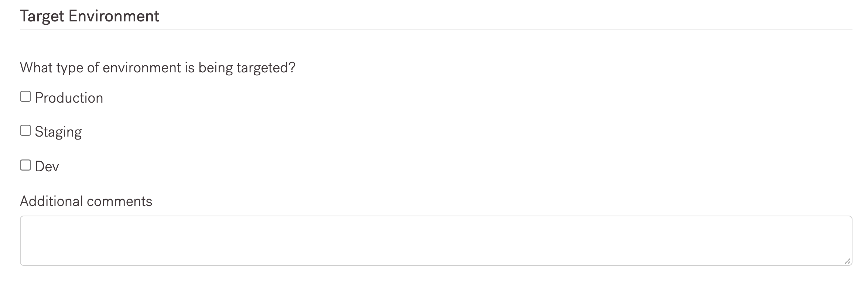Viewport: 868px width, 285px height.
Task: Click the "Staging" option label
Action: pos(58,132)
